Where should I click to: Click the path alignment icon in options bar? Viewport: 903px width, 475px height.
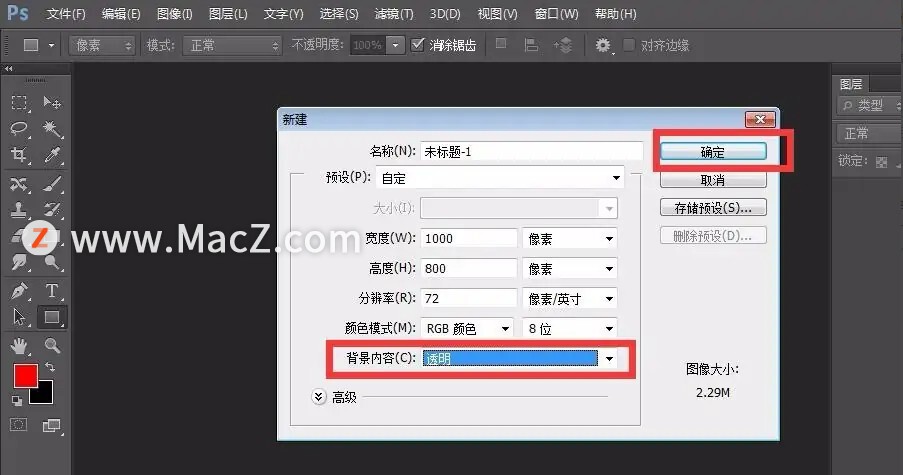531,45
